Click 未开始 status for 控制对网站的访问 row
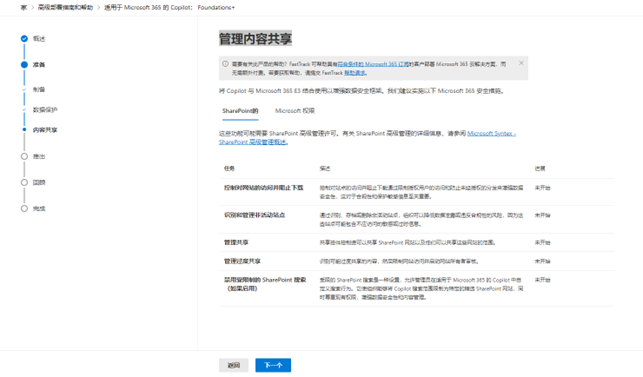643x377 pixels. [543, 188]
